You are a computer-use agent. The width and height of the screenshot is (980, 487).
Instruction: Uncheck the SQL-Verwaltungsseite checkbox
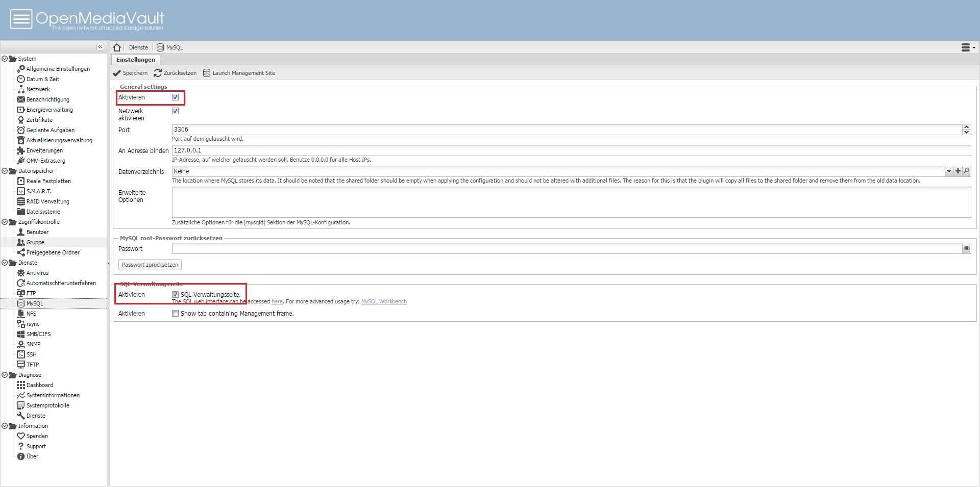(x=175, y=294)
